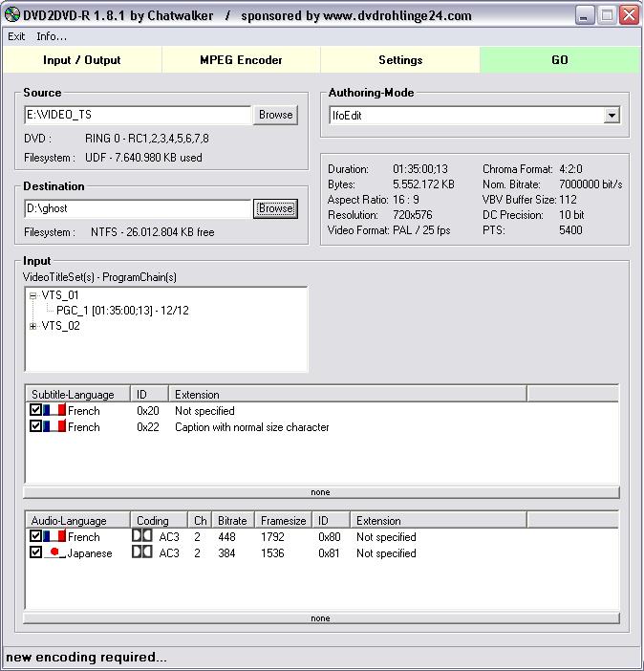
Task: Uncheck the French subtitle with ID 0x22
Action: [x=35, y=426]
